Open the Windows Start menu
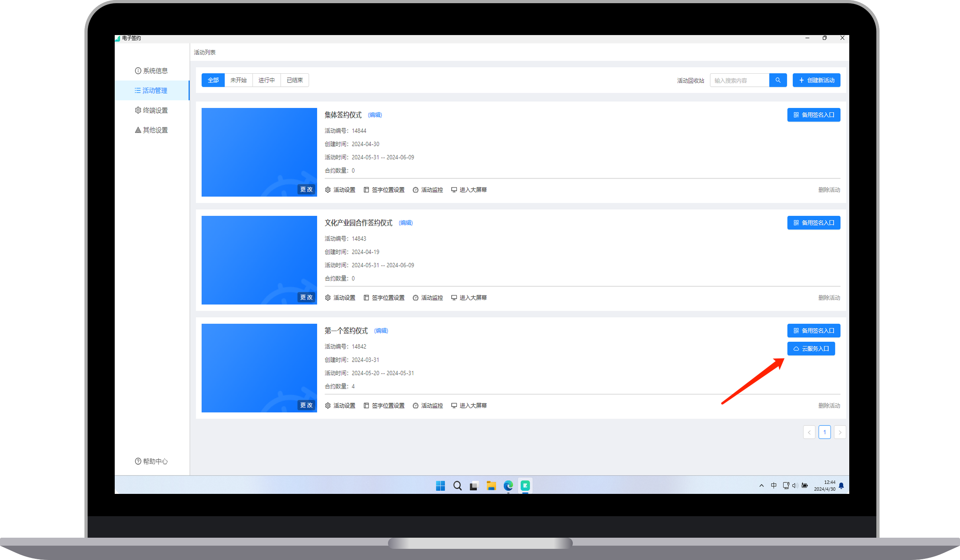Viewport: 960px width, 560px height. [x=440, y=486]
